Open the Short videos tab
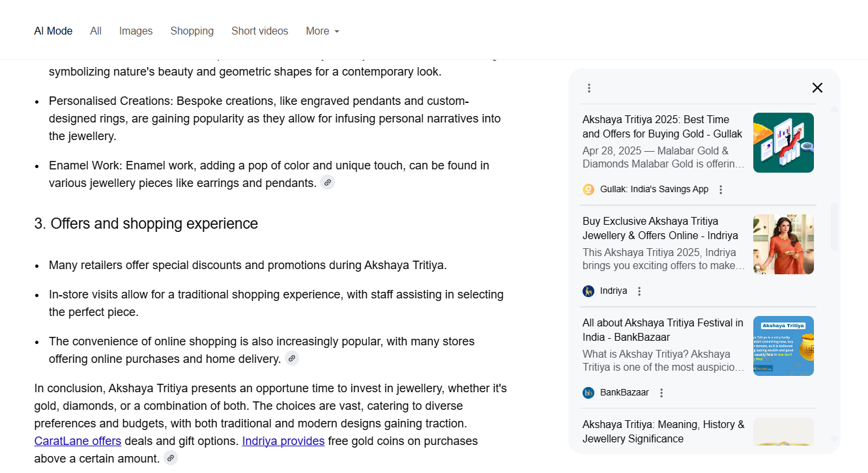This screenshot has width=868, height=473. pos(259,31)
